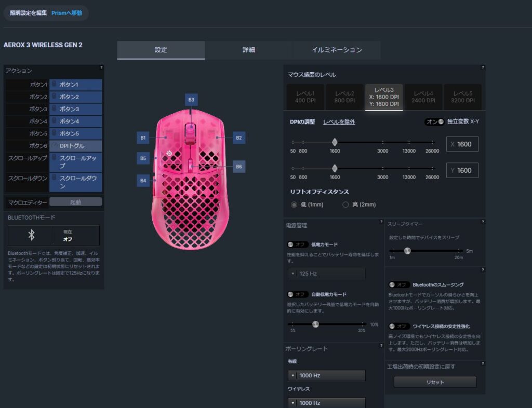532x408 pixels.
Task: Click the X DPI value input field
Action: click(462, 144)
